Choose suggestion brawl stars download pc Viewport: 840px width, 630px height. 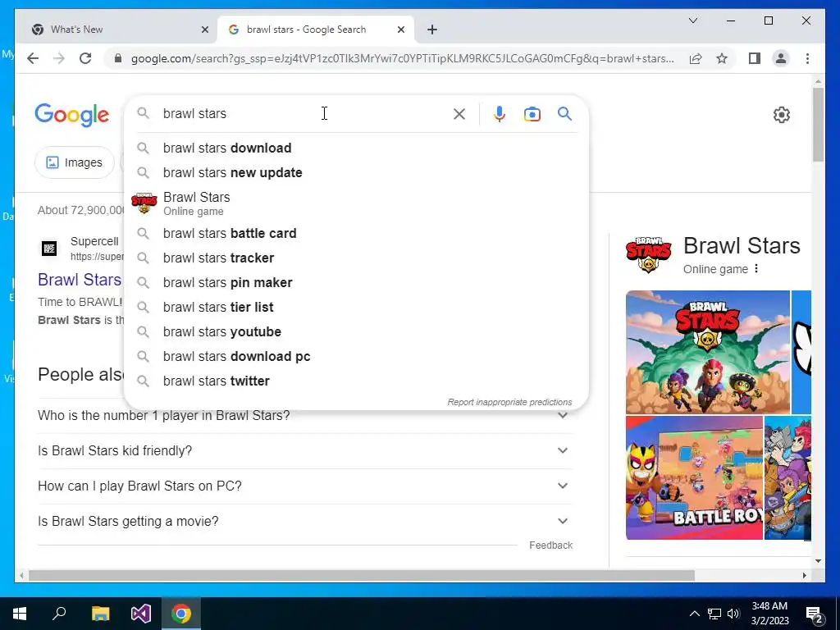(356, 356)
